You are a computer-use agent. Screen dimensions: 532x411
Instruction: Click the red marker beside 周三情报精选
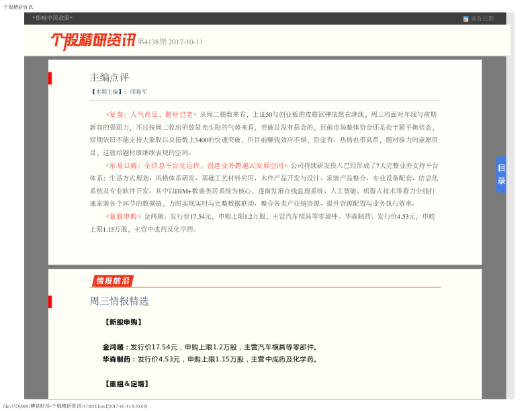tap(50, 301)
